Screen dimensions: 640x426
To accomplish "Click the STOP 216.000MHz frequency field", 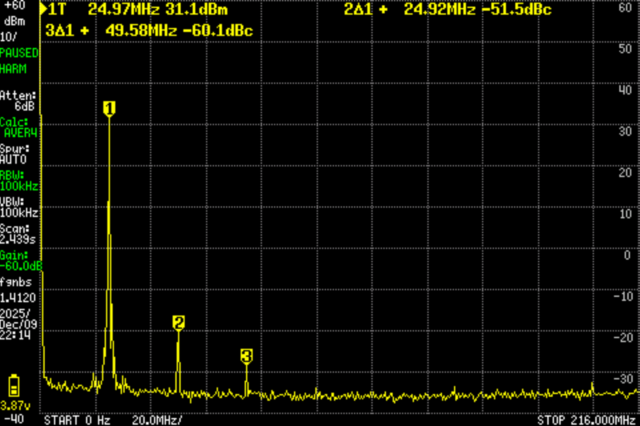I will [x=585, y=418].
